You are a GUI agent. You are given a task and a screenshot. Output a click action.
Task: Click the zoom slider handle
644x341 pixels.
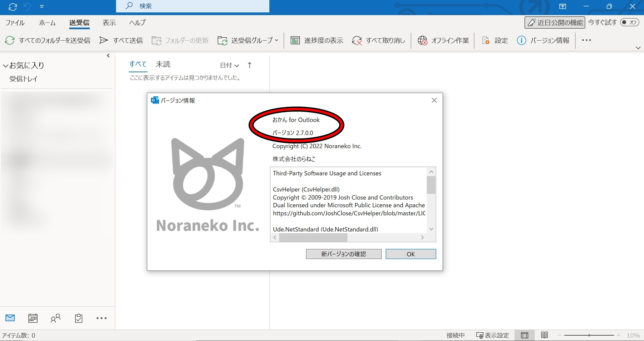[589, 335]
